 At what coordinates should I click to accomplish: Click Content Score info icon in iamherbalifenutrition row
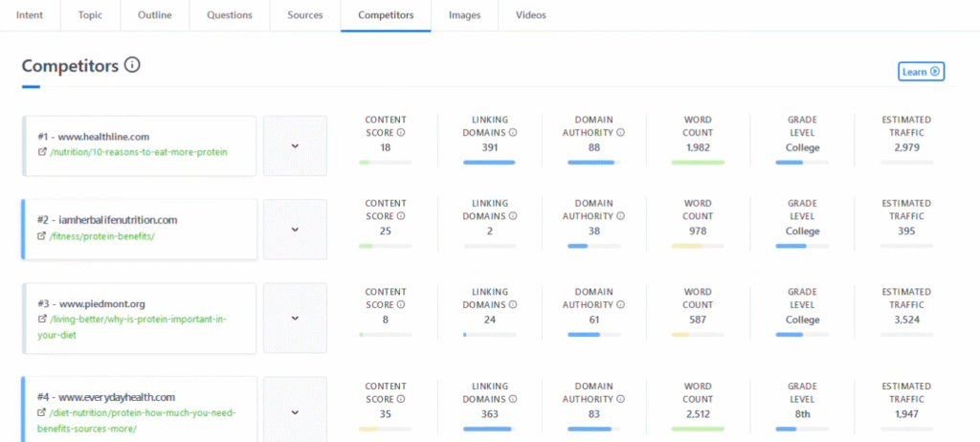pos(401,216)
